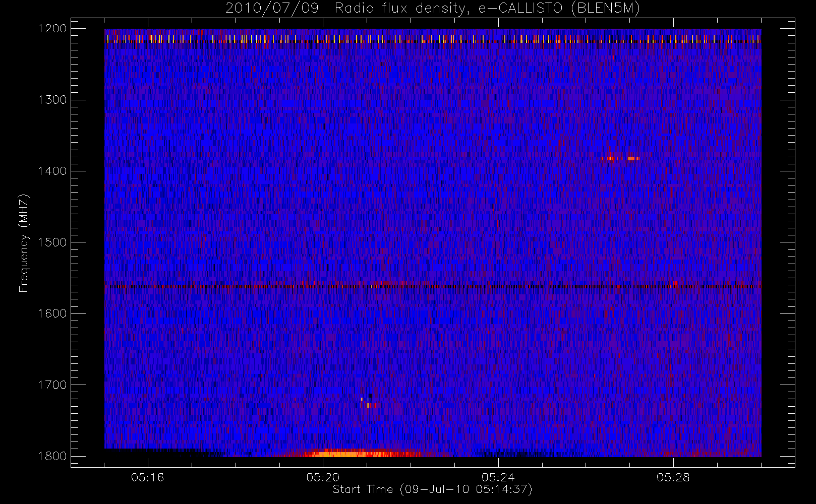Click the bright orange burst near 1380 MHz

tap(621, 158)
